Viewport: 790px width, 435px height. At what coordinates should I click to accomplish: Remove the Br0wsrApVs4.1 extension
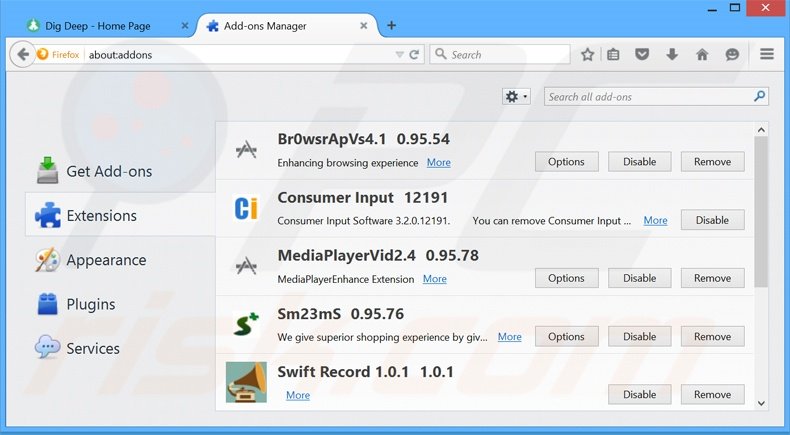click(712, 162)
